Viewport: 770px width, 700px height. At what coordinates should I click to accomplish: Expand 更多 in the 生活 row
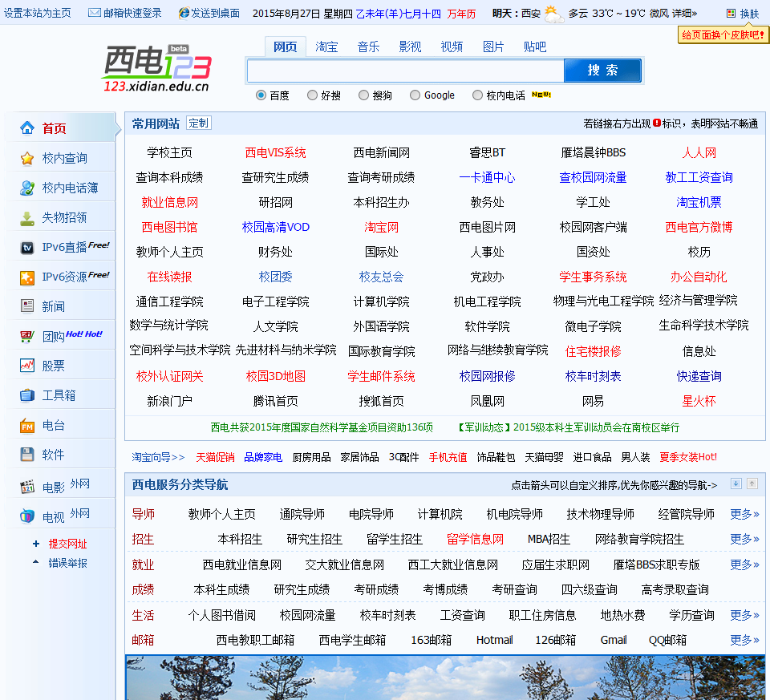tap(744, 616)
